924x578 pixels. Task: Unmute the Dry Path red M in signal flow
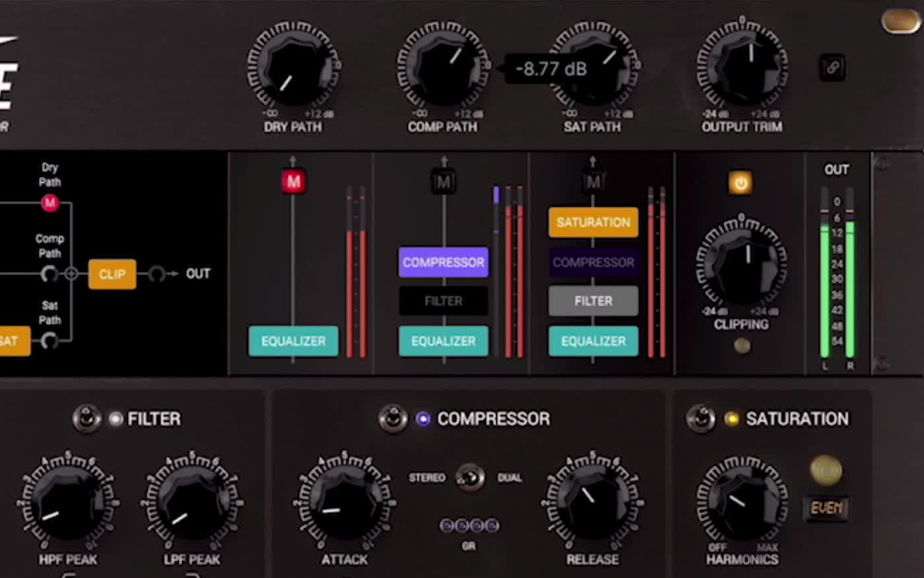click(50, 203)
